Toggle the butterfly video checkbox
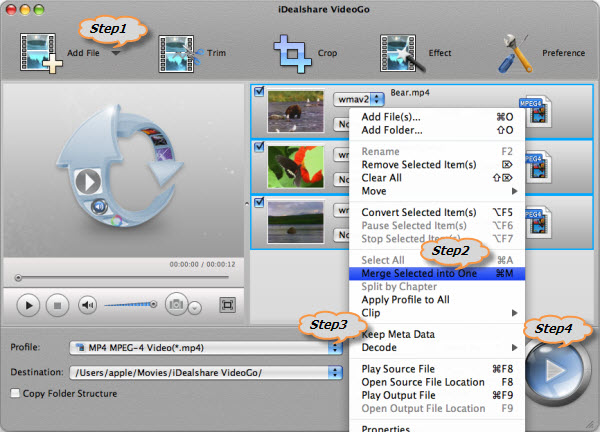Screen dimensions: 600x432 tap(260, 147)
